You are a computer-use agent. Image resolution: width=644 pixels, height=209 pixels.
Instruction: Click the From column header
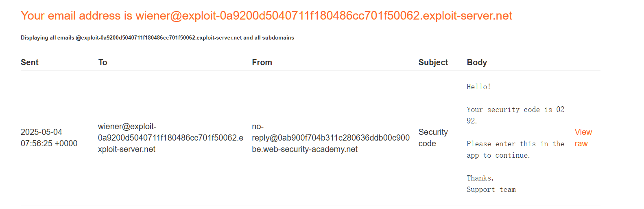[262, 62]
